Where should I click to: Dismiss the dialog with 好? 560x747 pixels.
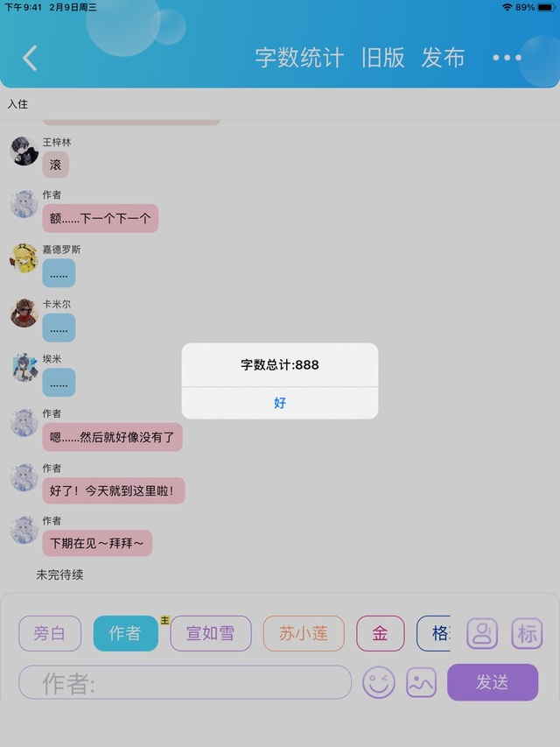(280, 403)
